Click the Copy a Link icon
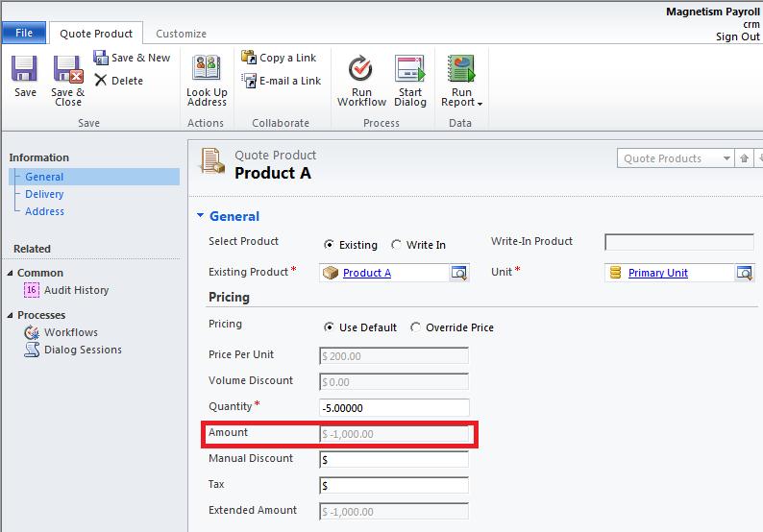 250,58
